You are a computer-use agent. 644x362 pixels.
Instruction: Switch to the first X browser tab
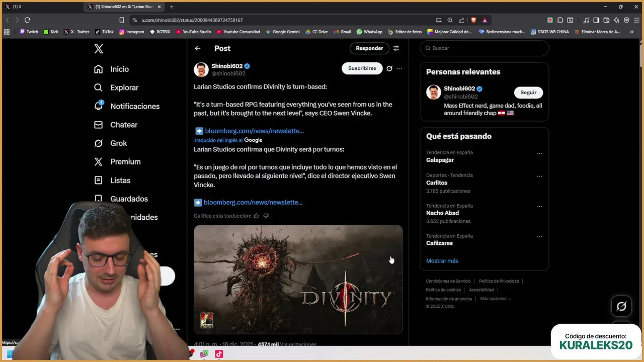click(x=41, y=7)
